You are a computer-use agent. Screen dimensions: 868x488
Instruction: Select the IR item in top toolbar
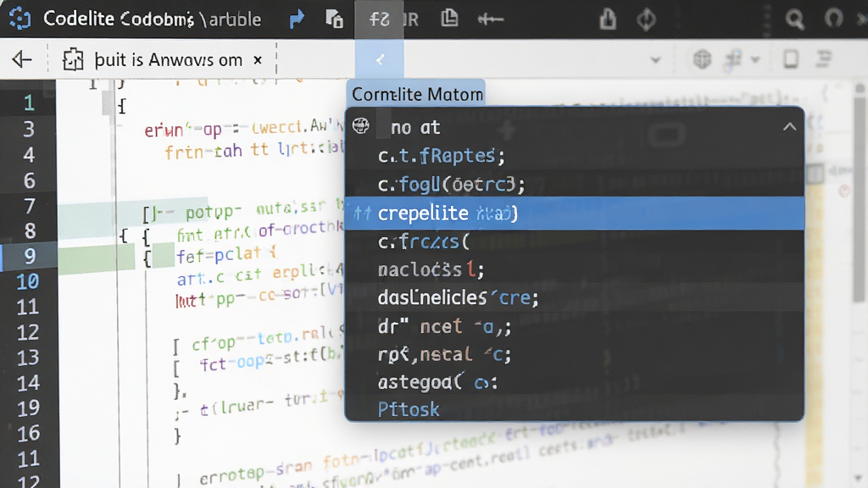411,20
